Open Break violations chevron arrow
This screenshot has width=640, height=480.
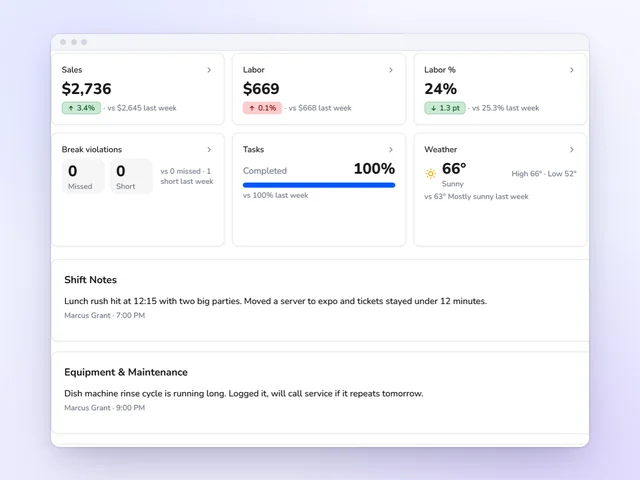(x=209, y=149)
